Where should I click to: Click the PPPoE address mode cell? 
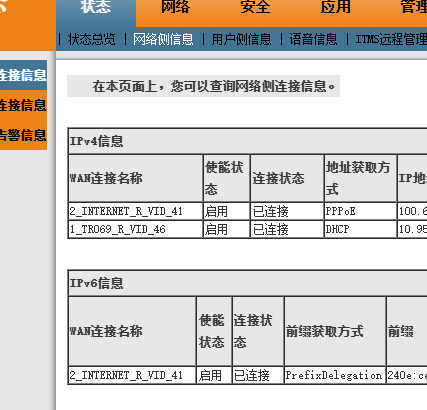[x=360, y=211]
